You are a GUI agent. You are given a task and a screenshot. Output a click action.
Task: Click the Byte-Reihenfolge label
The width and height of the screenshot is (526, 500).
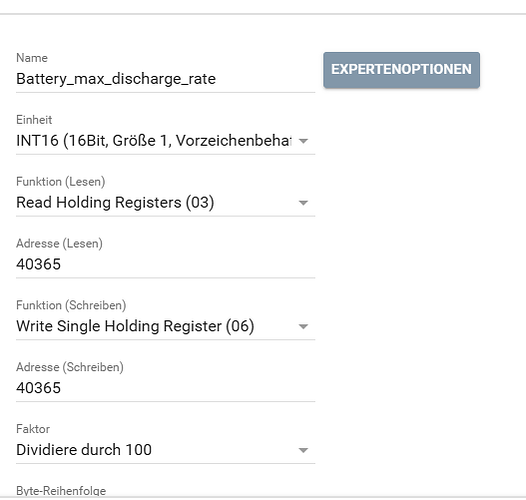click(x=61, y=491)
